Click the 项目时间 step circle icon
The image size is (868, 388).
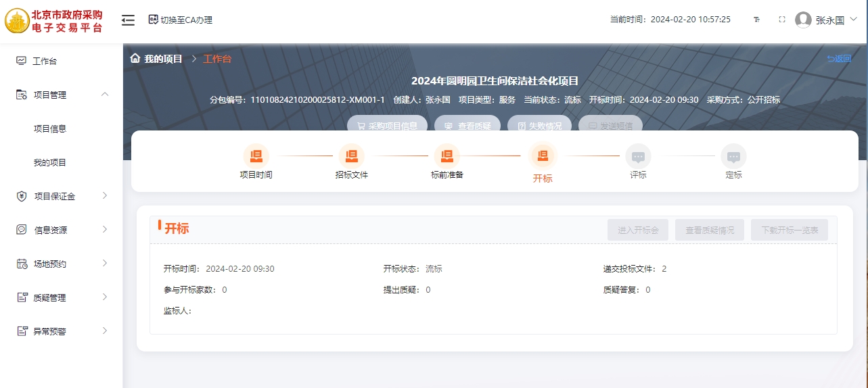pyautogui.click(x=256, y=156)
